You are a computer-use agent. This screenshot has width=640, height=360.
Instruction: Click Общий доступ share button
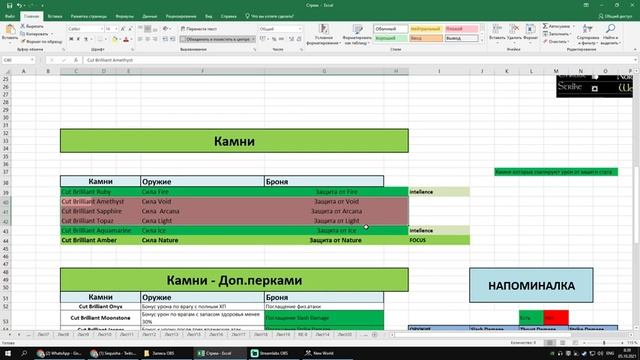(615, 16)
